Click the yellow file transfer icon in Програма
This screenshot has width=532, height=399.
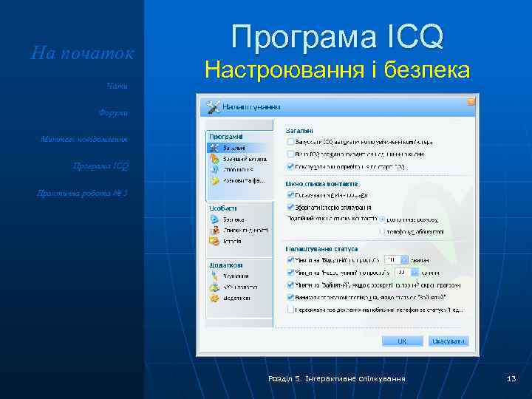215,180
